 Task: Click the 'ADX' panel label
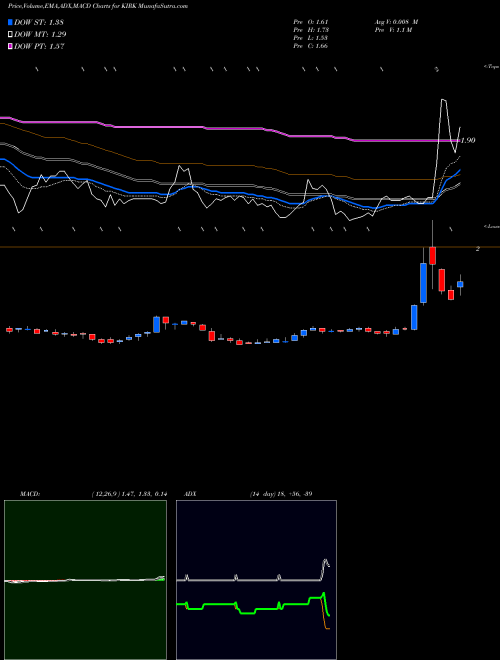point(191,493)
